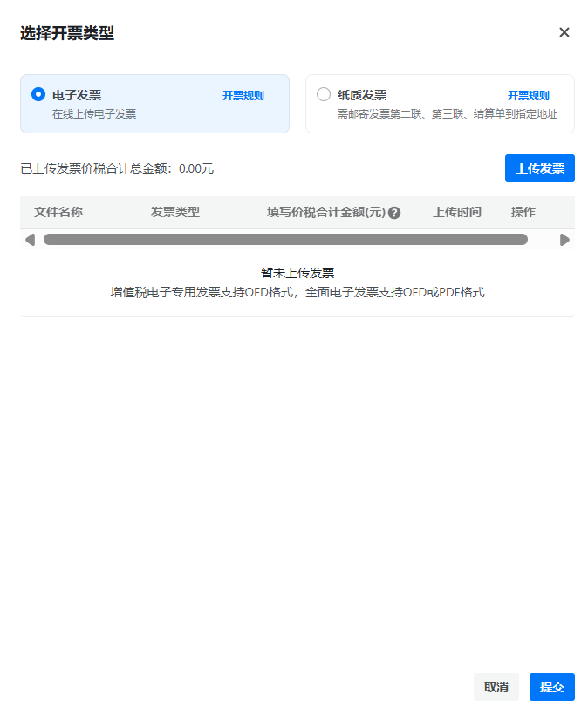Click the 操作 column header
The width and height of the screenshot is (588, 708).
(523, 212)
